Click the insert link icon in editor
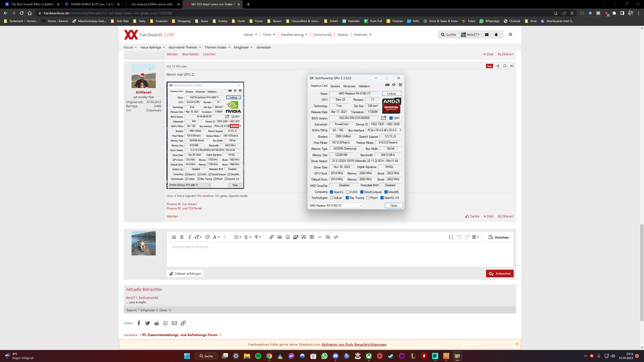 (x=271, y=237)
